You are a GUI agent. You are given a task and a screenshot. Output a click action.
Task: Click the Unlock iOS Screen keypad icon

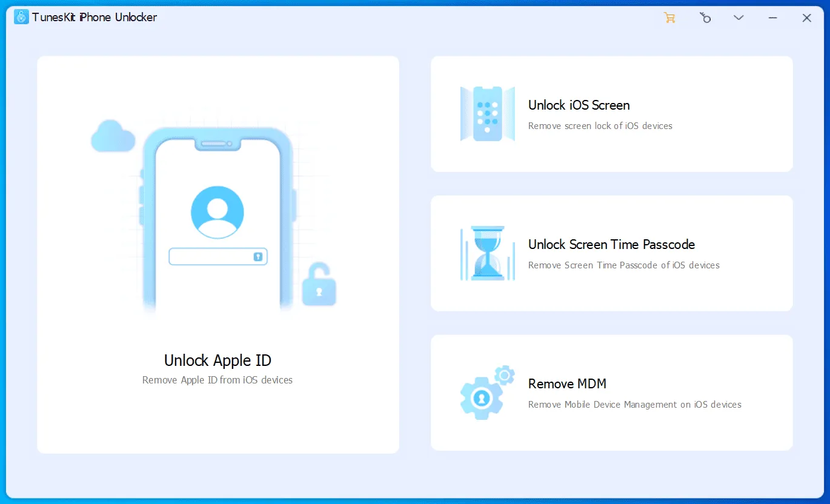pyautogui.click(x=488, y=114)
